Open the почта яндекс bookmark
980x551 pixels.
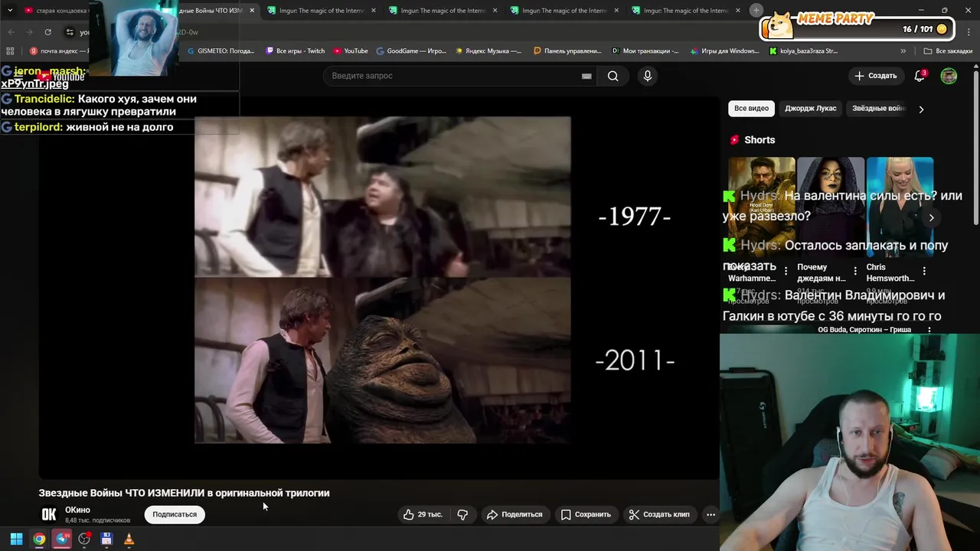(58, 51)
